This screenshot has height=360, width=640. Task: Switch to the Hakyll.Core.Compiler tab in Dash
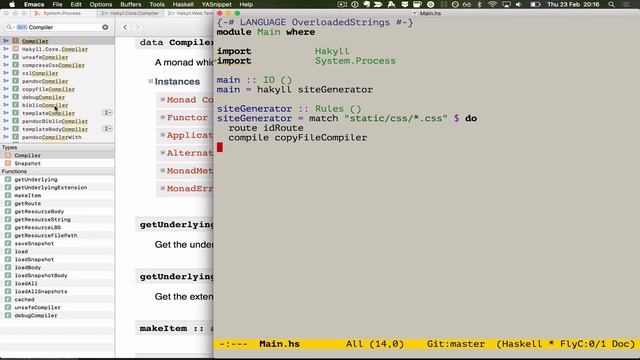pyautogui.click(x=131, y=13)
